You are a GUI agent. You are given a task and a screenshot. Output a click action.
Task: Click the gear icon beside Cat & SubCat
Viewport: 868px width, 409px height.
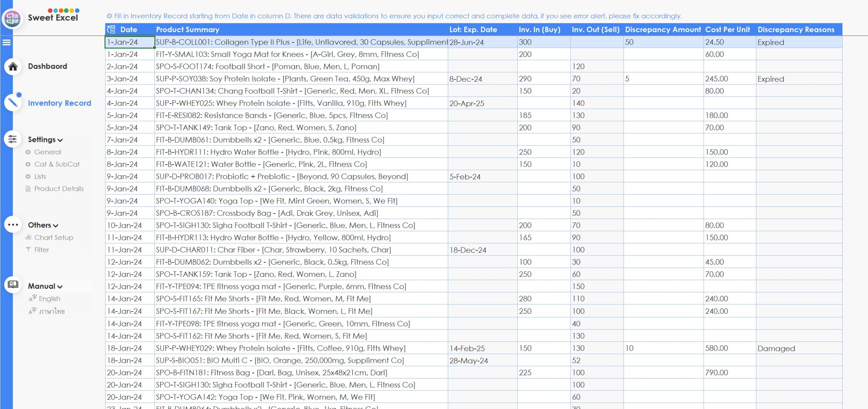28,164
